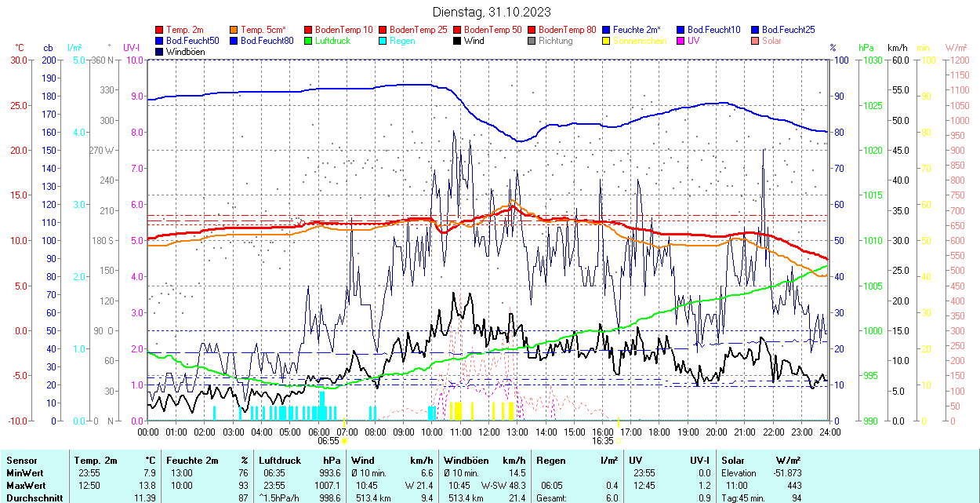Image resolution: width=980 pixels, height=503 pixels.
Task: Click the red Temp. 2m legend swatch
Action: (x=160, y=30)
